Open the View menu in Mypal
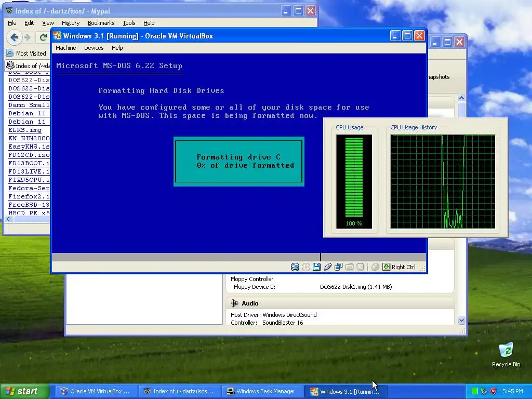The width and height of the screenshot is (532, 399). [48, 23]
